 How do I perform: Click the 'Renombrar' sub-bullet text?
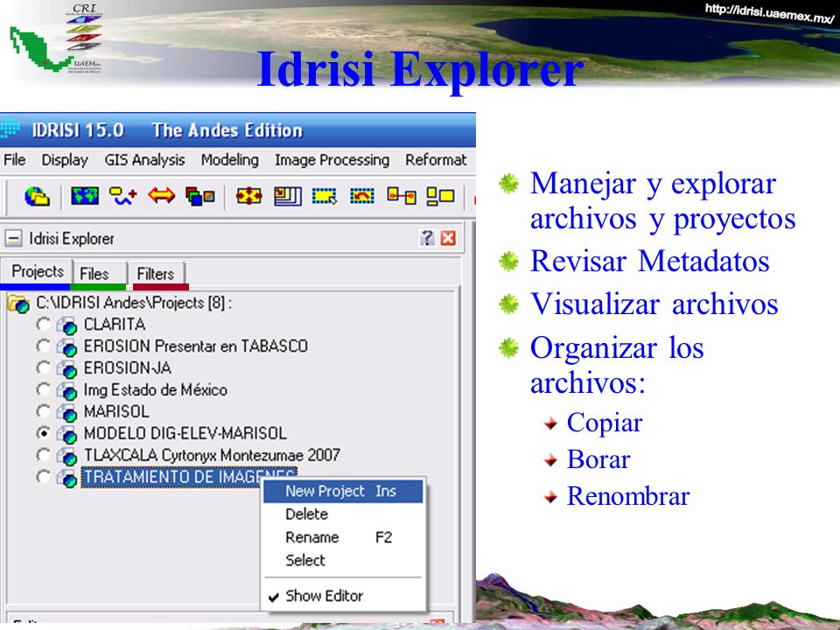[628, 496]
